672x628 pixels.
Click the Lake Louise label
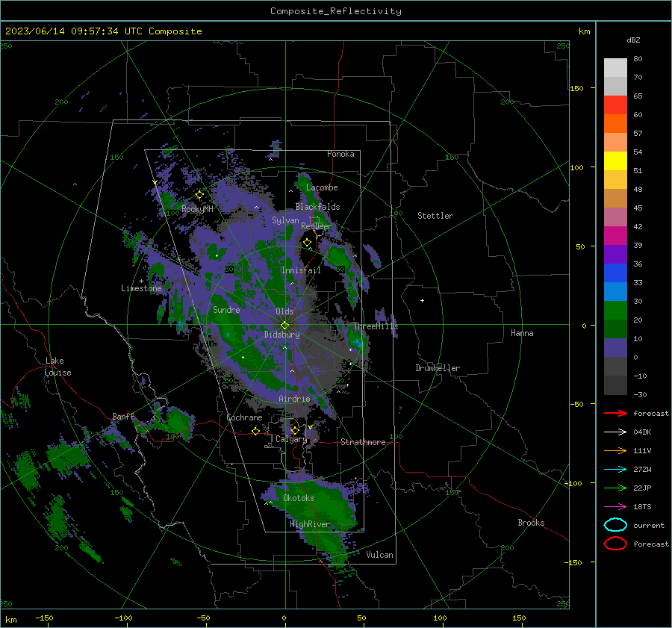pyautogui.click(x=57, y=367)
